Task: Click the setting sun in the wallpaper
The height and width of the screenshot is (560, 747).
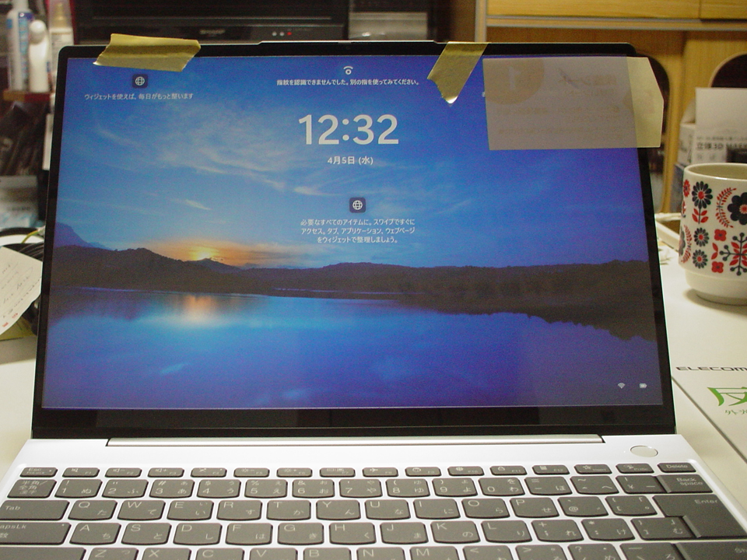Action: 201,254
